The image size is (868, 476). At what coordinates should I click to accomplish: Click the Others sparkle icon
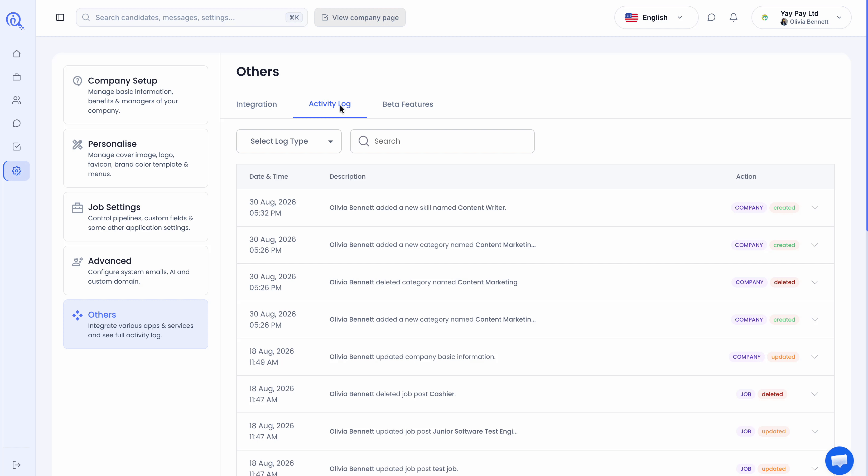tap(78, 315)
